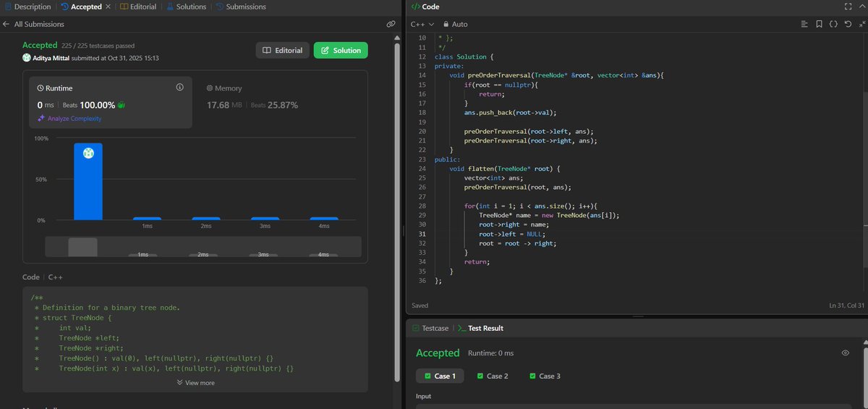Copy submission link with the chain icon
This screenshot has height=409, width=868.
tap(391, 24)
